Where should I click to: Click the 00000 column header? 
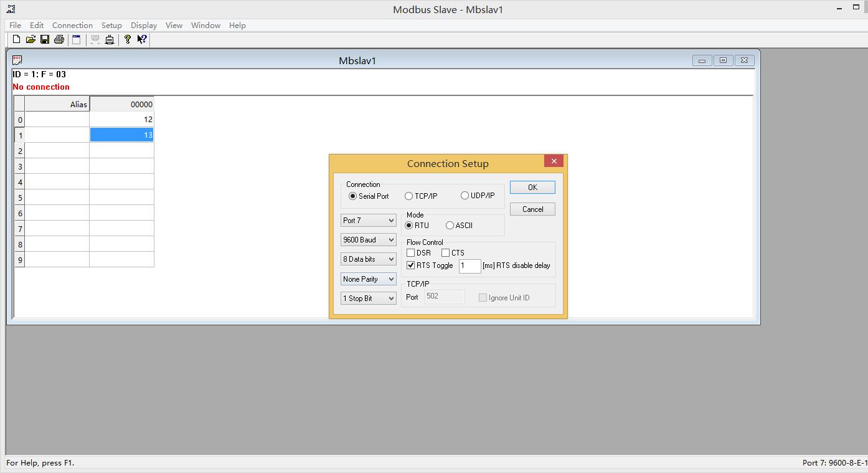(121, 104)
